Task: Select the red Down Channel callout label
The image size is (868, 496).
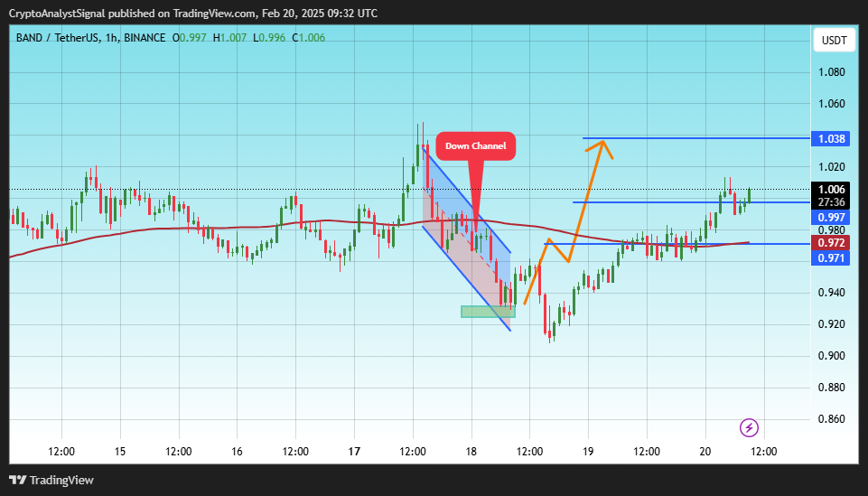Action: 475,146
